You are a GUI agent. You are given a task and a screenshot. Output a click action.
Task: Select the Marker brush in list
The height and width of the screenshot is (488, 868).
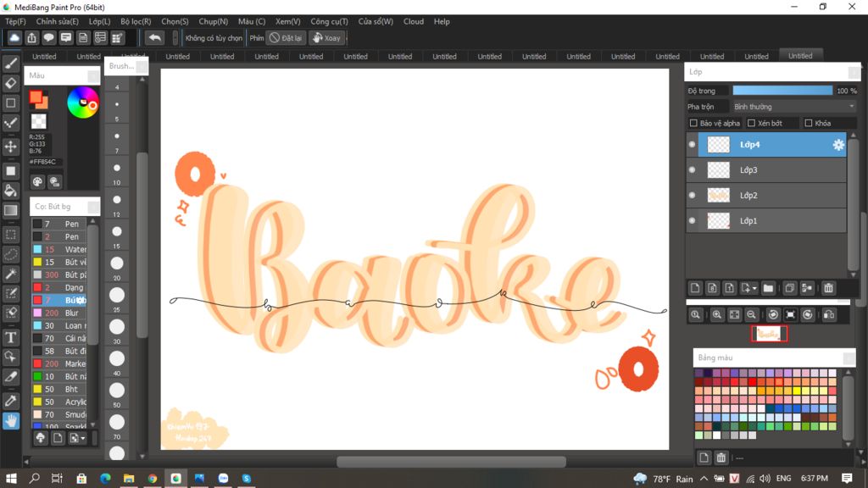coord(59,363)
